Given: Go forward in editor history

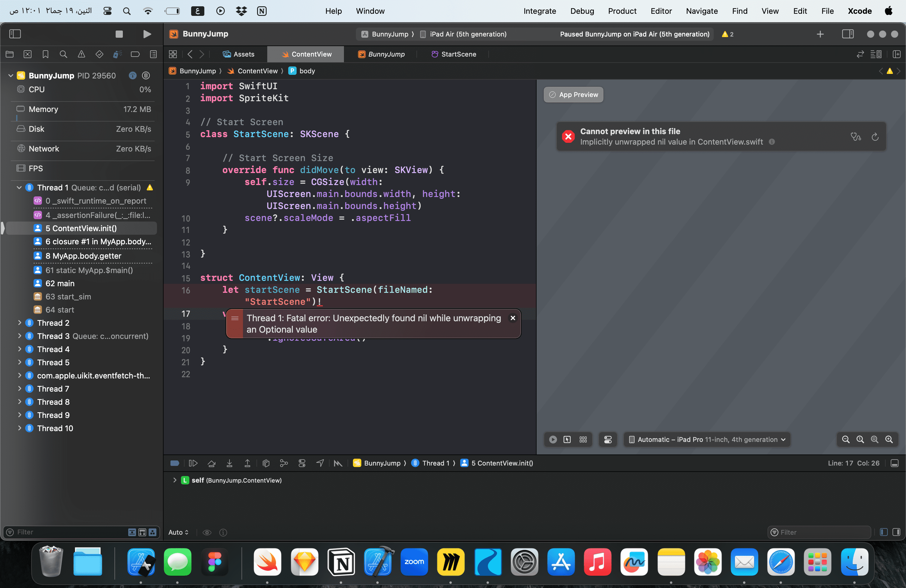Looking at the screenshot, I should click(x=202, y=54).
